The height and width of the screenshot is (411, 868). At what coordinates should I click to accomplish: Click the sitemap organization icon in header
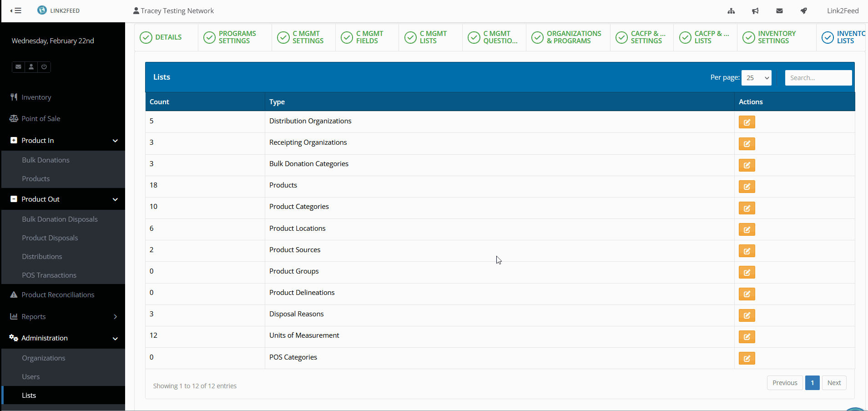pos(731,11)
